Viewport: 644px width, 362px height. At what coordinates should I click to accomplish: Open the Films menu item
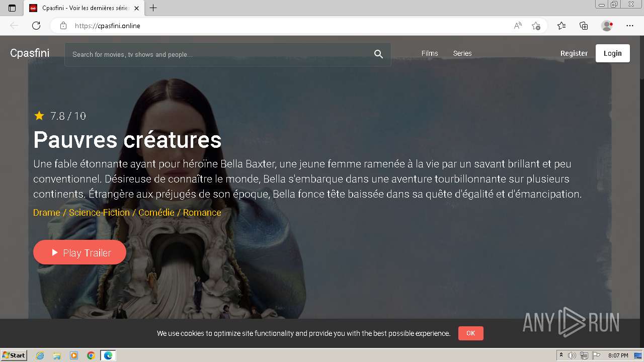coord(430,53)
